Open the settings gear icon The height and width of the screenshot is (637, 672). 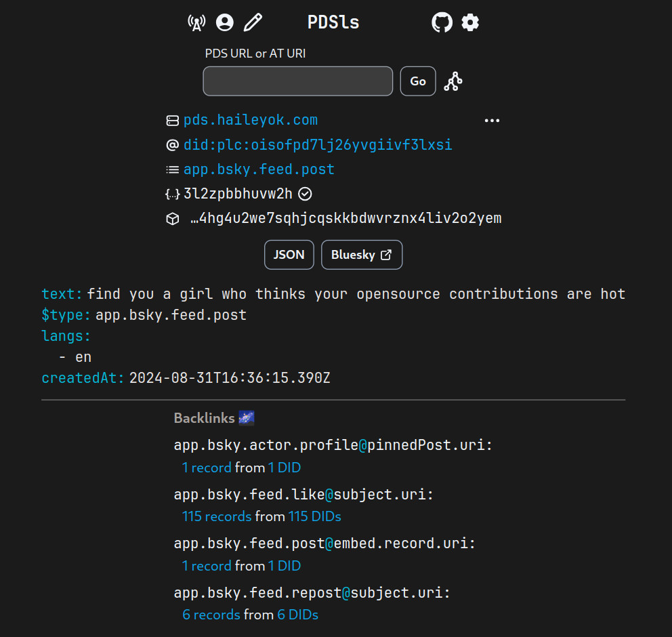point(470,22)
